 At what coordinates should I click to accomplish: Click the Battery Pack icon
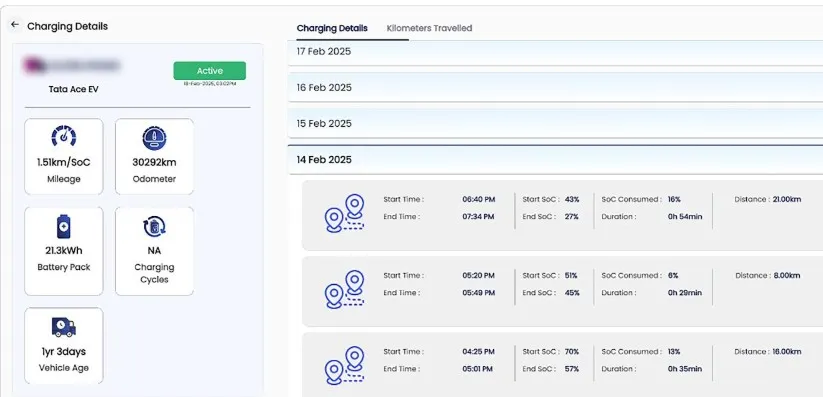64,226
